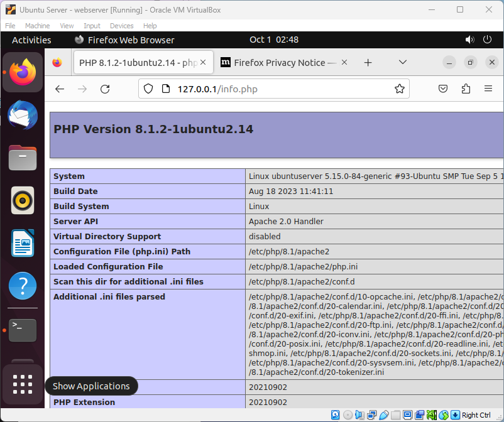Launch Thunderbird Mail from the dock

pyautogui.click(x=23, y=115)
